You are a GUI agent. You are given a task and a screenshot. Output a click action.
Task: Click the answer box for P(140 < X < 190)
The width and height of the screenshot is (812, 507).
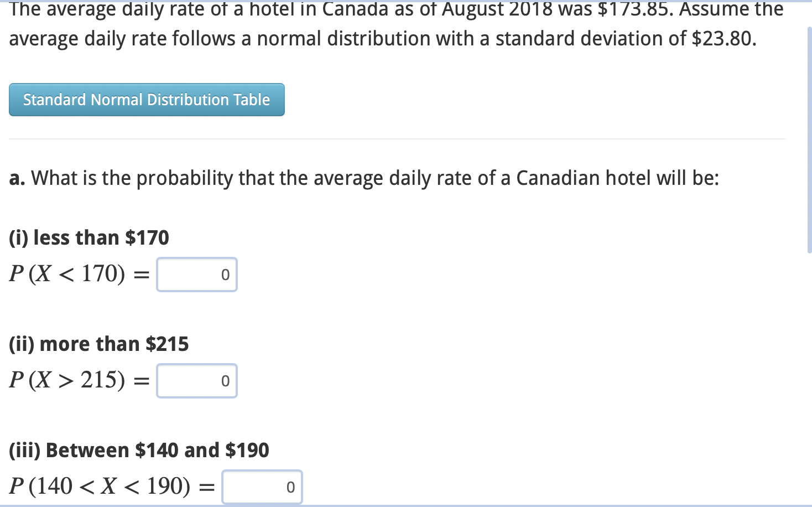coord(261,487)
